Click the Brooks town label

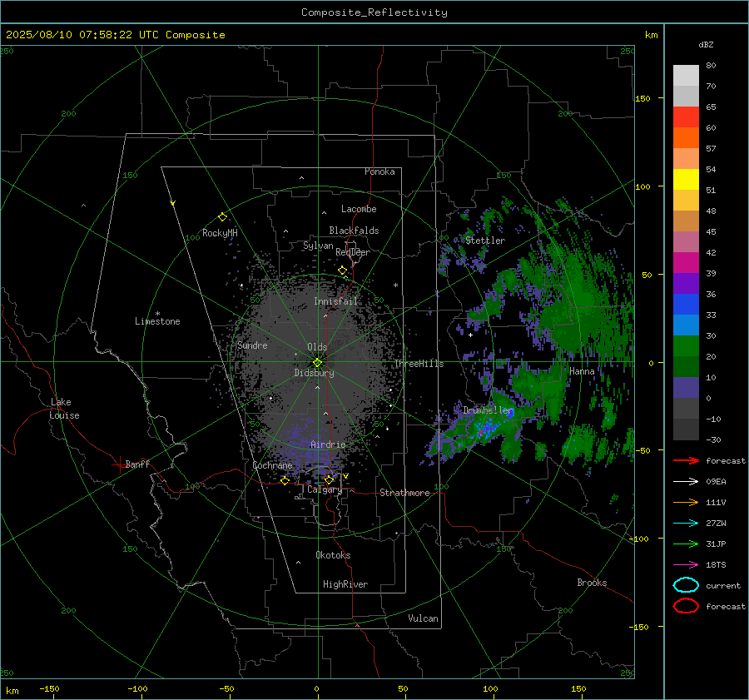tap(592, 583)
